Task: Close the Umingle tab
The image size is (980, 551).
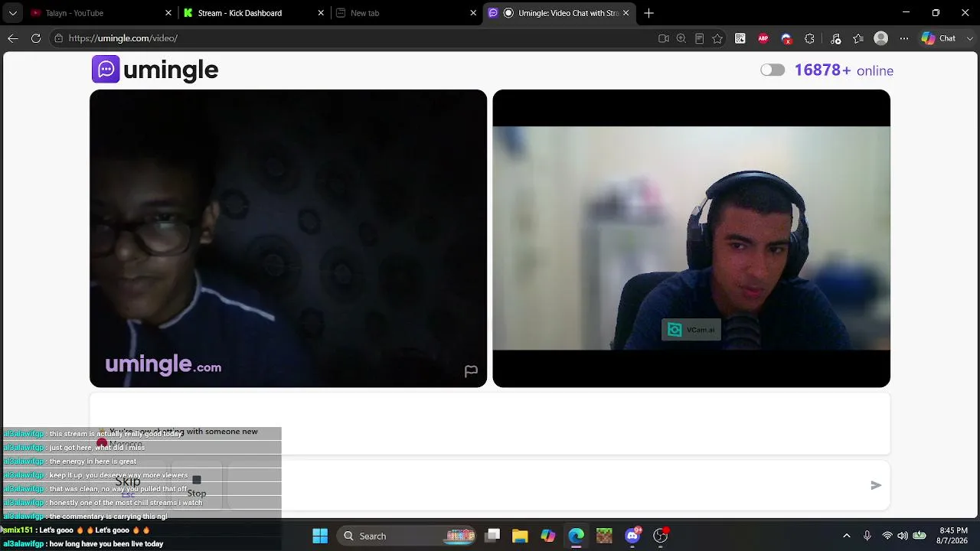Action: click(x=626, y=13)
